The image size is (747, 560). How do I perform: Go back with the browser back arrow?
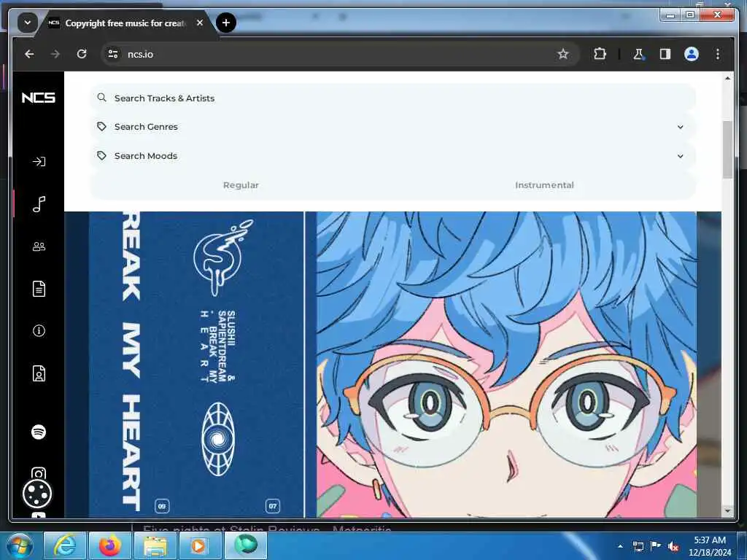[29, 54]
